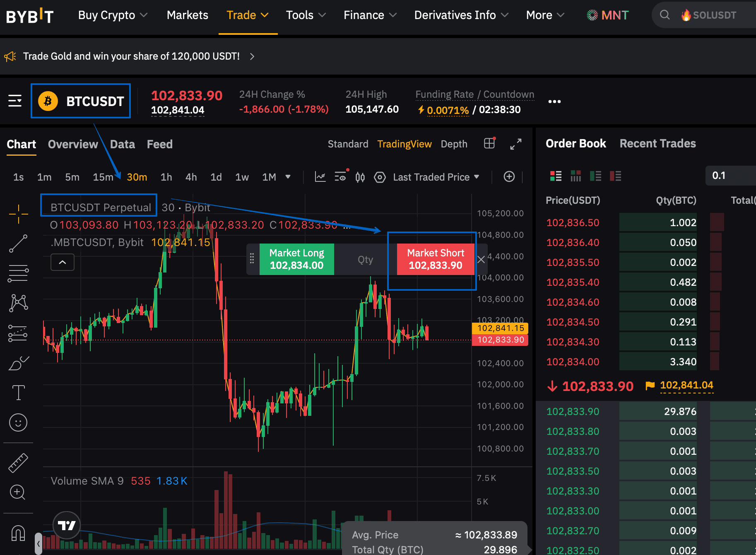Toggle magnet mode tool
Viewport: 756px width, 555px height.
(18, 533)
